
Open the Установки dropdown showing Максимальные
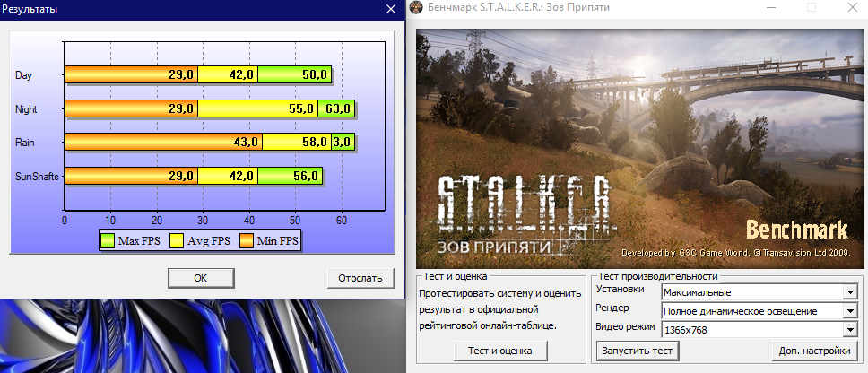click(x=850, y=292)
